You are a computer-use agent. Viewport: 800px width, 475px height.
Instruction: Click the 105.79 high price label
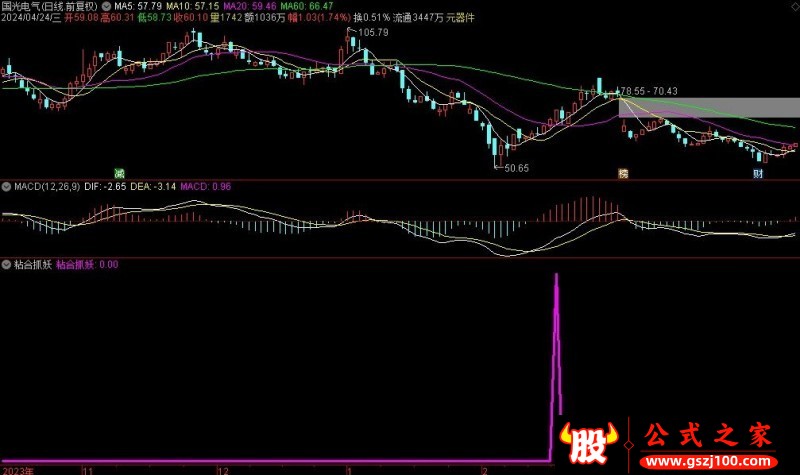point(371,33)
